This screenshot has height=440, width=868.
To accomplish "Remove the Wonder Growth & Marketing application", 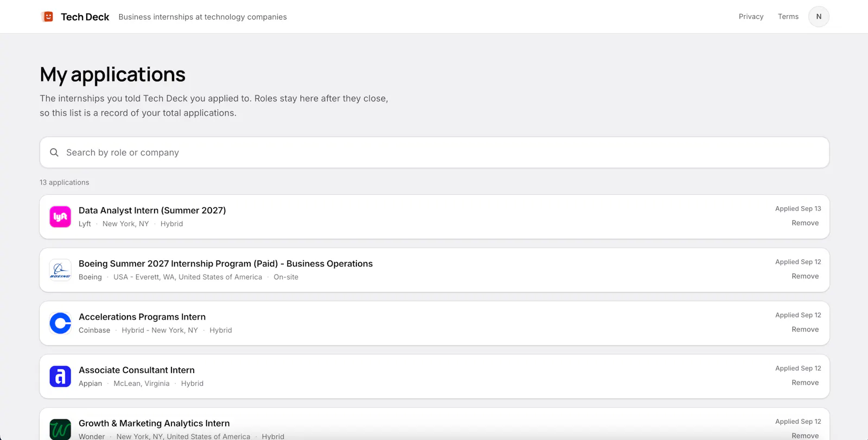I will [x=805, y=436].
